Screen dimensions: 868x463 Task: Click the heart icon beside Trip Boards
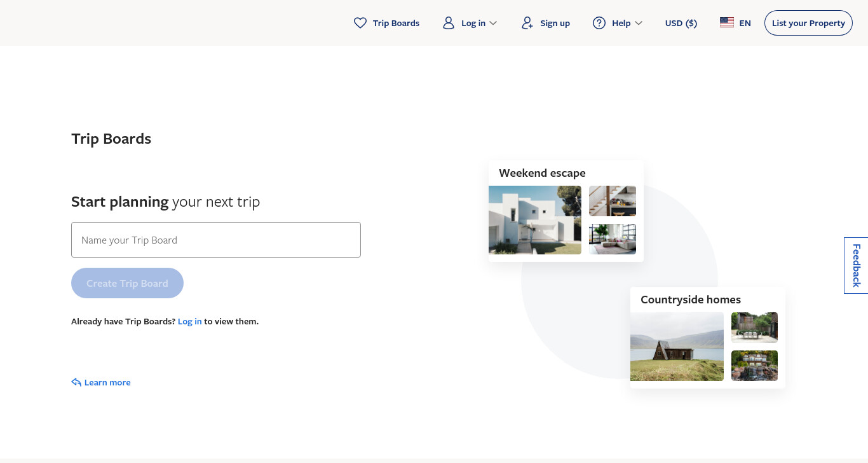coord(360,23)
